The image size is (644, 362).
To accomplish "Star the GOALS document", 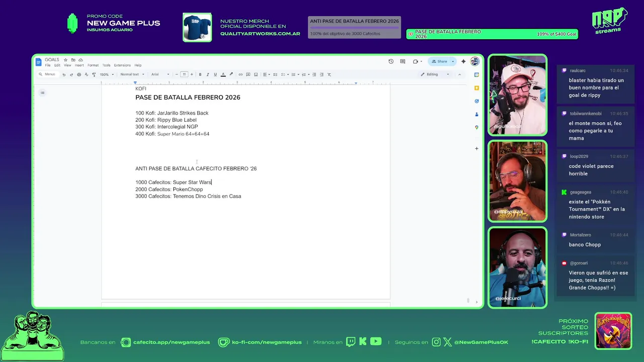I will pyautogui.click(x=65, y=60).
